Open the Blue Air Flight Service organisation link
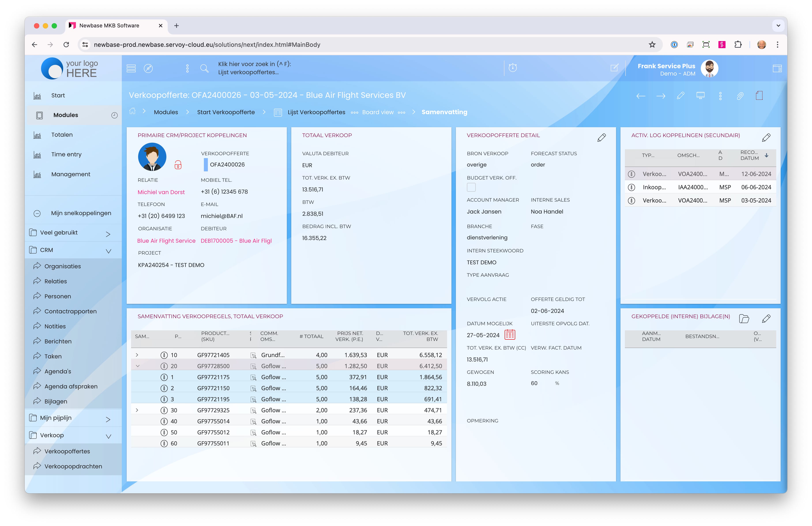812x526 pixels. [x=166, y=241]
